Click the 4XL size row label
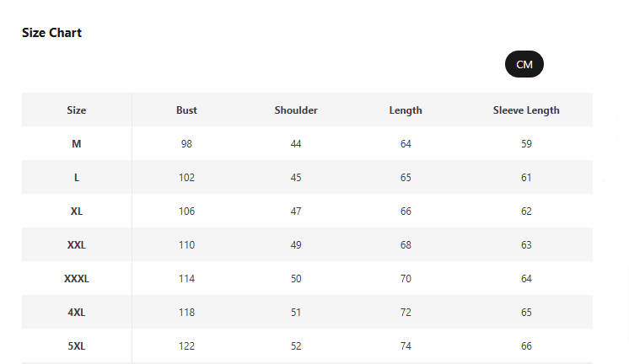The height and width of the screenshot is (364, 629). point(77,313)
